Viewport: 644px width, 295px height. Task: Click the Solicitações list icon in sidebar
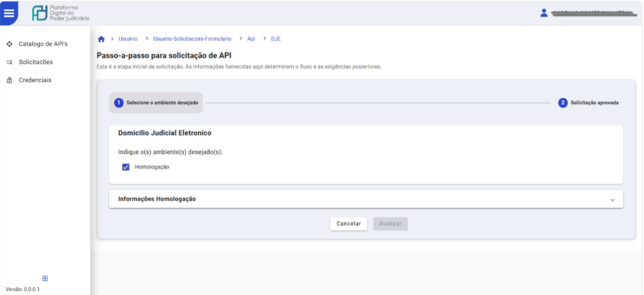coord(9,62)
